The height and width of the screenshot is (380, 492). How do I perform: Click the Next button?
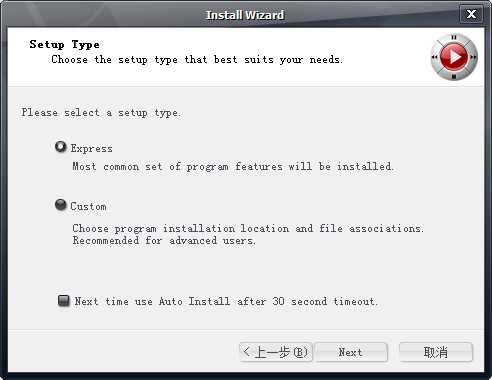[351, 352]
